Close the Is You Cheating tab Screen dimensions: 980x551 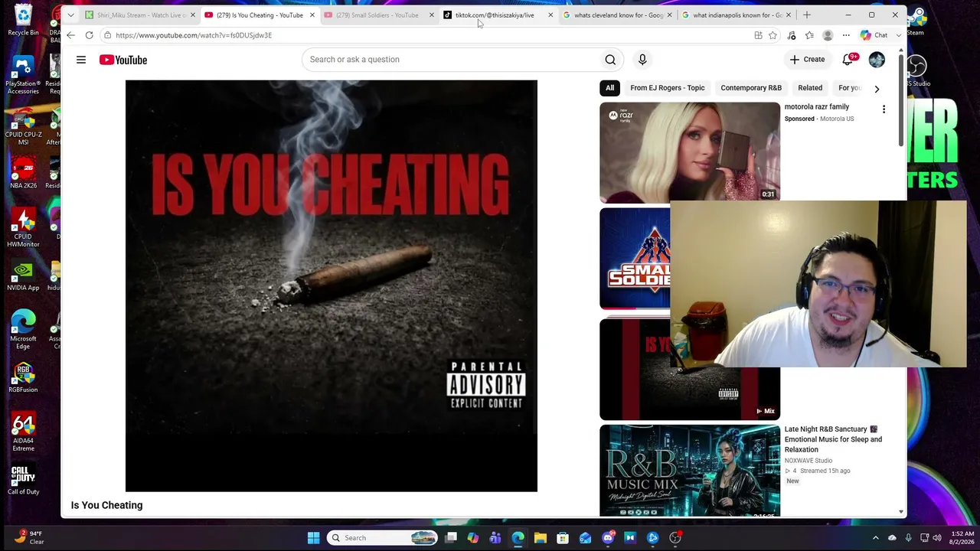coord(312,15)
